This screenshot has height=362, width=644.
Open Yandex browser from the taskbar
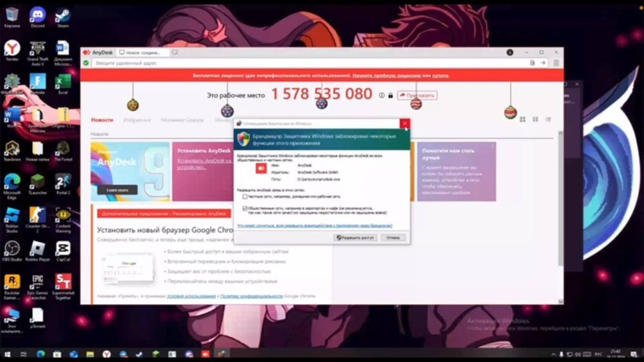[106, 354]
